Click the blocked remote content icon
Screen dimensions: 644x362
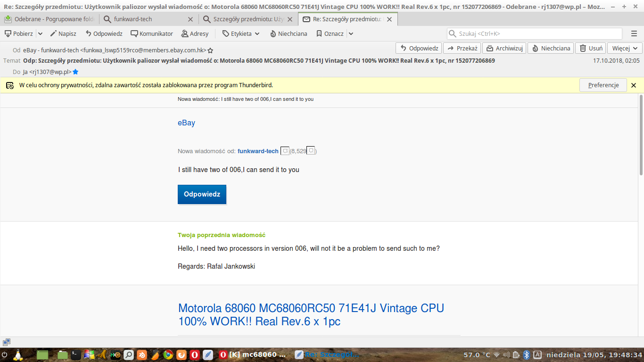(x=9, y=85)
